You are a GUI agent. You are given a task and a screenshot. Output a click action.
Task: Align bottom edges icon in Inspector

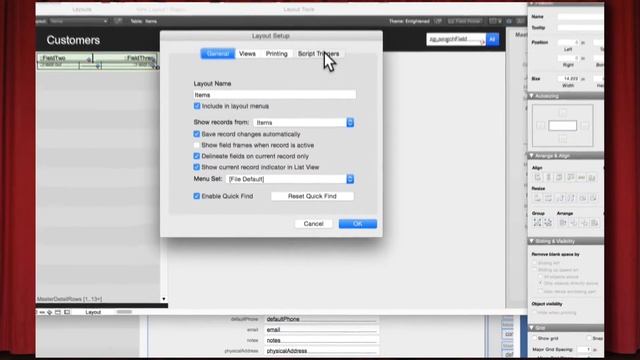click(593, 177)
